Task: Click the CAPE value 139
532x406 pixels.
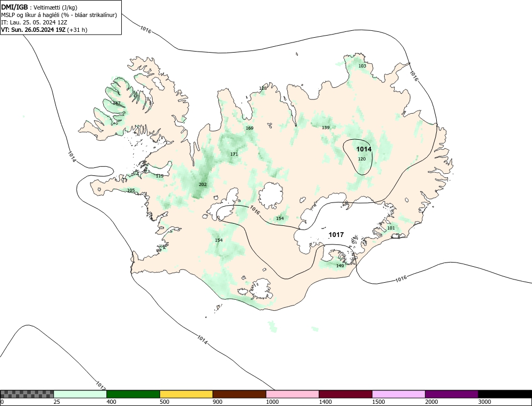Action: click(326, 128)
